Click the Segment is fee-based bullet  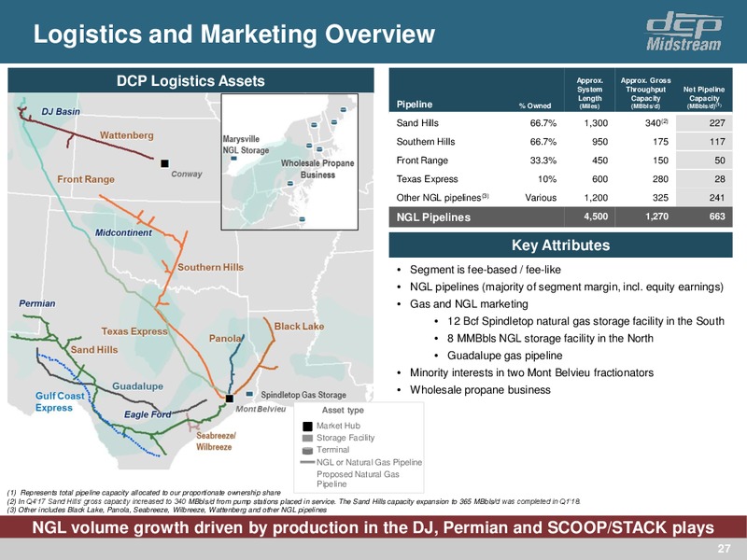tap(485, 270)
